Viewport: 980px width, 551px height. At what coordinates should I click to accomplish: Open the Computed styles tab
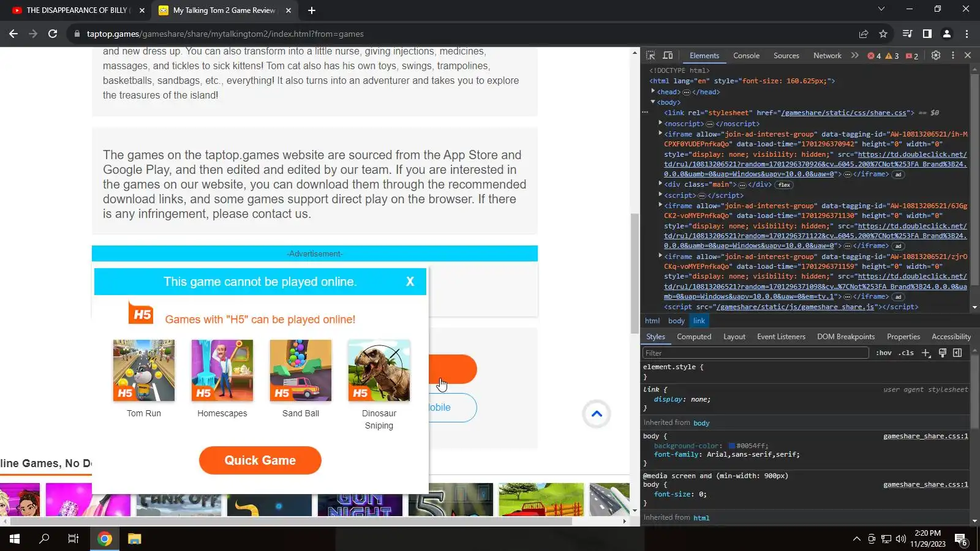click(x=694, y=337)
